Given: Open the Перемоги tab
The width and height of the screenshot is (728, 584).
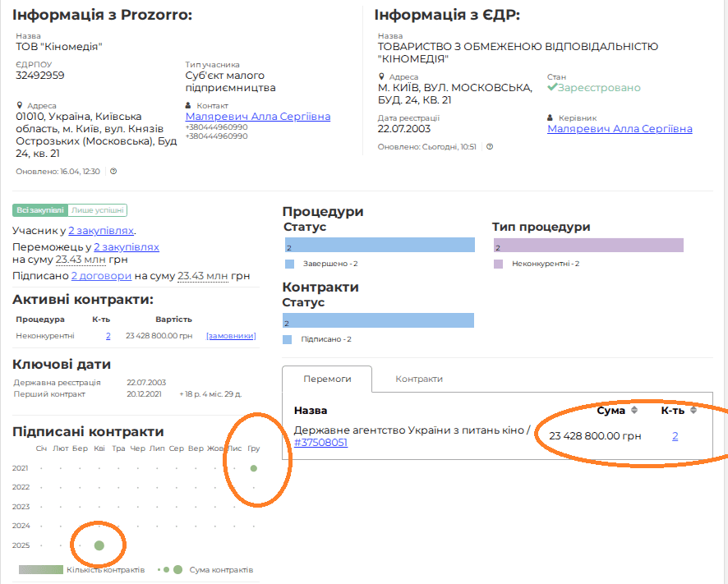Looking at the screenshot, I should tap(327, 379).
